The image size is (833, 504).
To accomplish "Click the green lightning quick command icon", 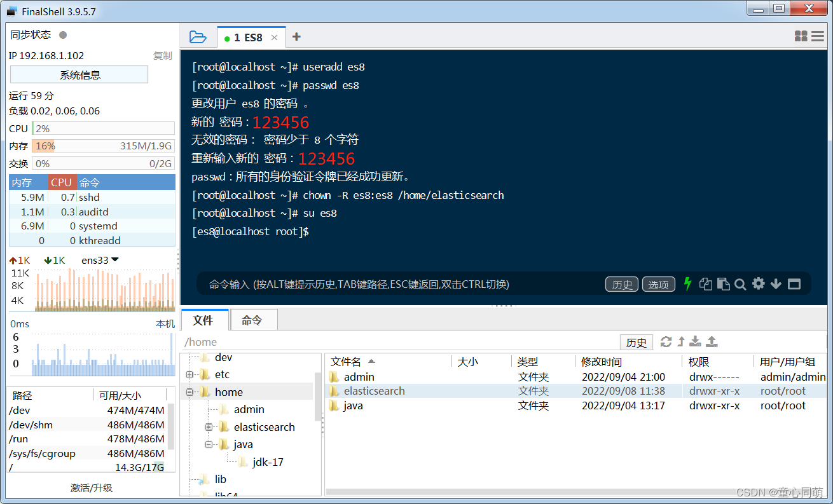I will point(687,284).
